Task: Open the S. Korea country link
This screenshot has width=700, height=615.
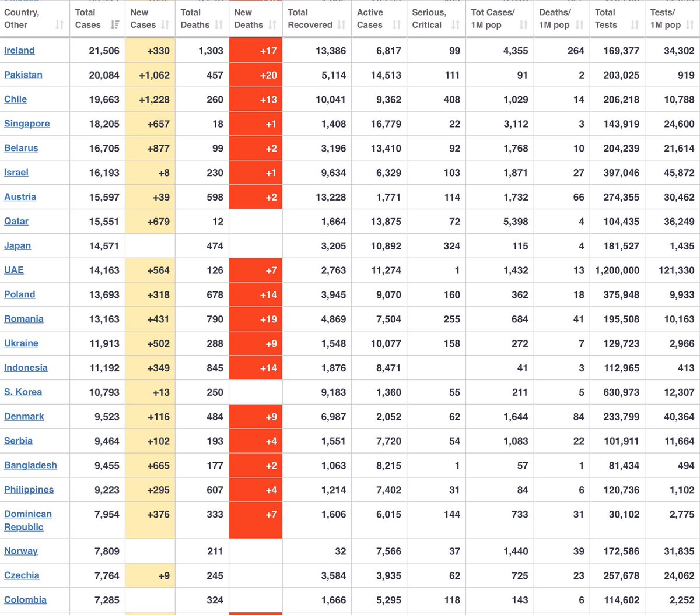Action: click(x=23, y=392)
